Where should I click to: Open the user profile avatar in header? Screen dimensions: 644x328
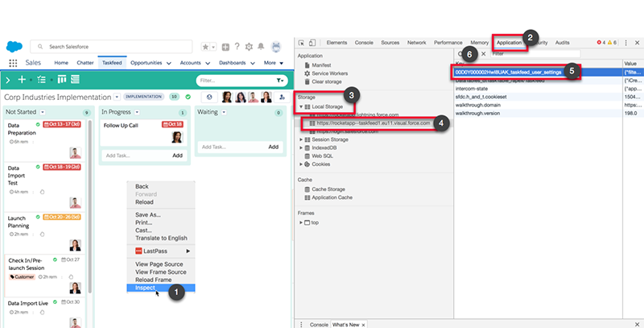coord(276,47)
